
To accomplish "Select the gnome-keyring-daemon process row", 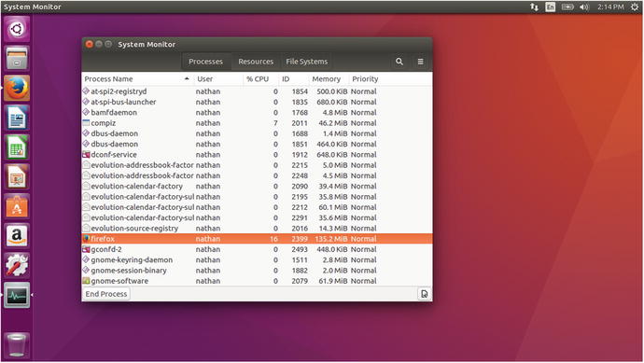I will point(257,260).
